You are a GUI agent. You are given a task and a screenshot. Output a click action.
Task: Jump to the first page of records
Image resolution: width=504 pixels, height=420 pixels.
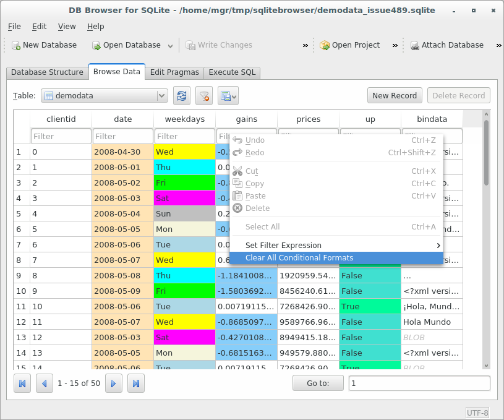pyautogui.click(x=22, y=384)
